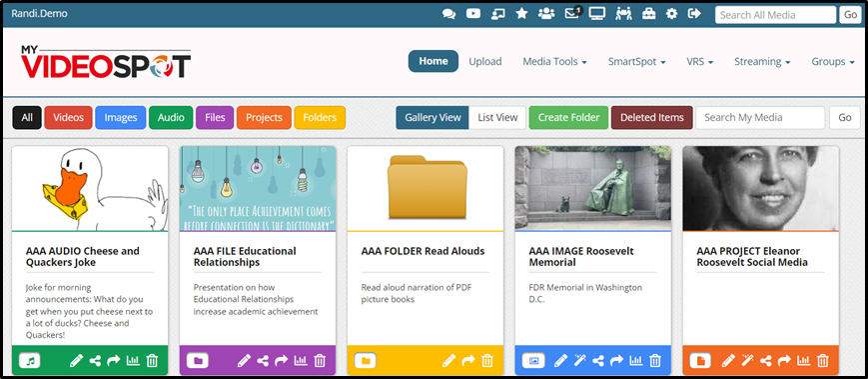Open the chat bubbles icon in top bar
Viewport: 868px width, 379px height.
pyautogui.click(x=448, y=14)
